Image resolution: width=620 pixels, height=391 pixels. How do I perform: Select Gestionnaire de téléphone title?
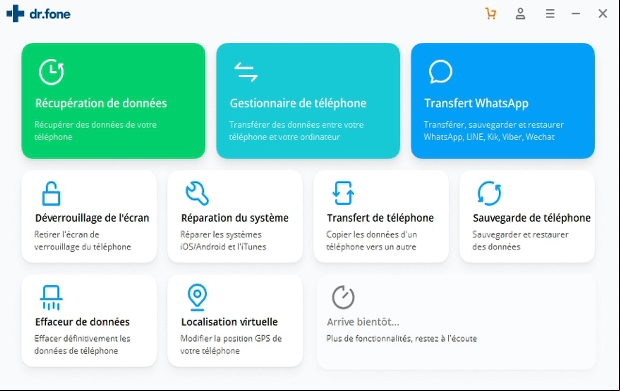tap(298, 103)
